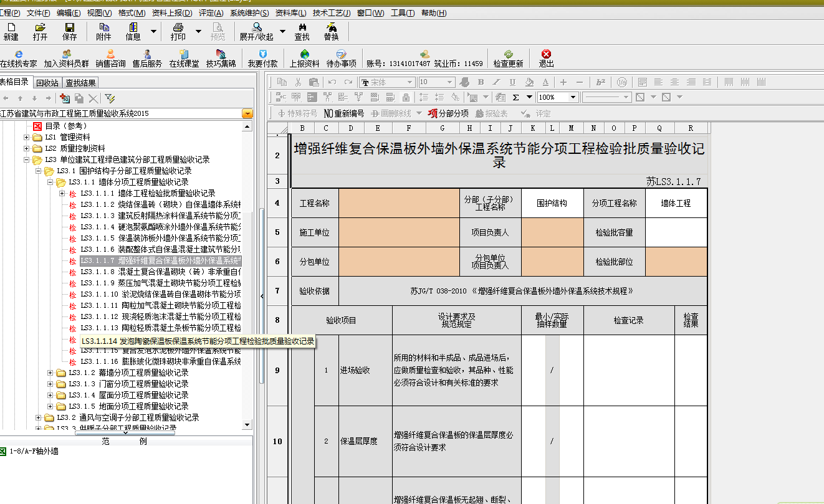824x504 pixels.
Task: Toggle bold text formatting
Action: click(x=481, y=82)
